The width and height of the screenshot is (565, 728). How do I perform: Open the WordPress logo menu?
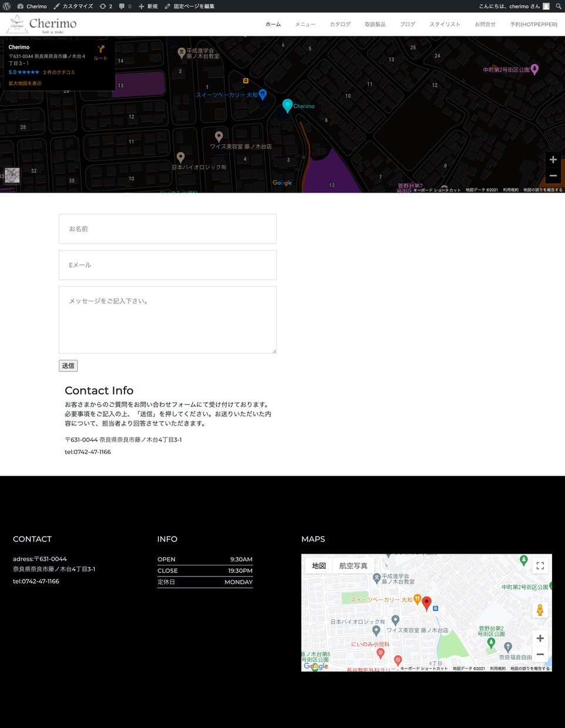6,6
